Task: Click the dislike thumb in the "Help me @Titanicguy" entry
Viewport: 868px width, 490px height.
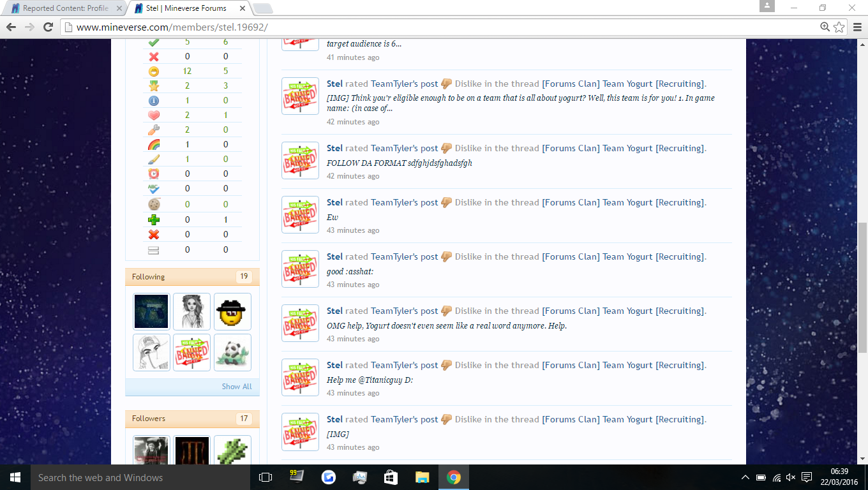Action: pos(447,365)
